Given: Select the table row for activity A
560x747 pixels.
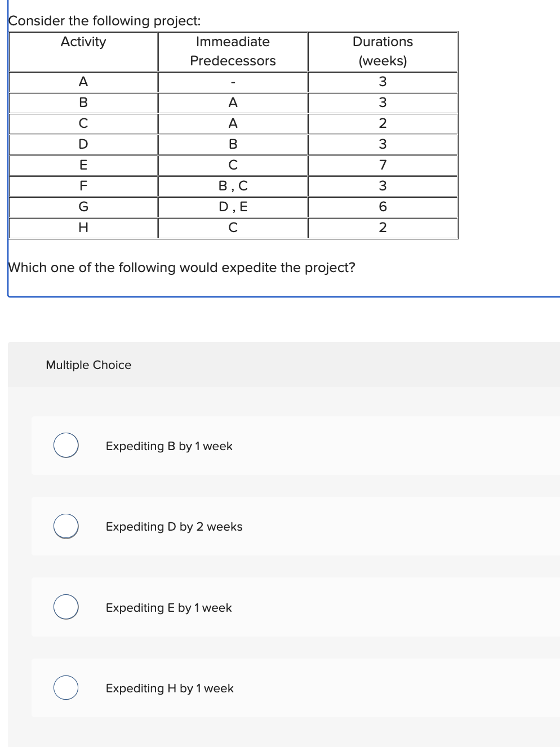Looking at the screenshot, I should (83, 82).
